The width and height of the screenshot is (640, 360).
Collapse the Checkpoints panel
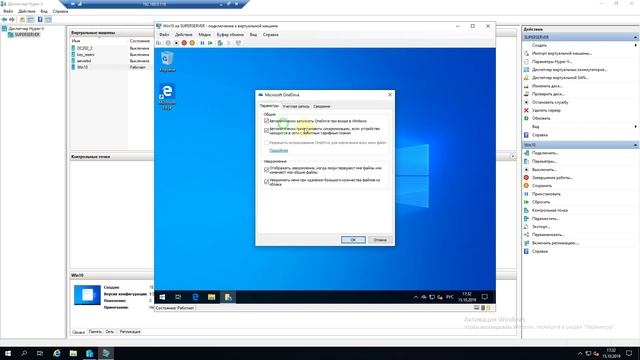[x=513, y=156]
